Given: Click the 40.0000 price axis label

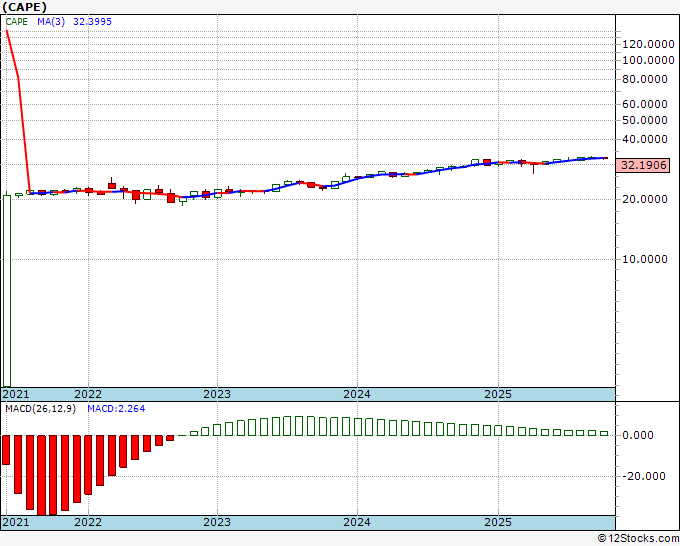Looking at the screenshot, I should coord(645,139).
